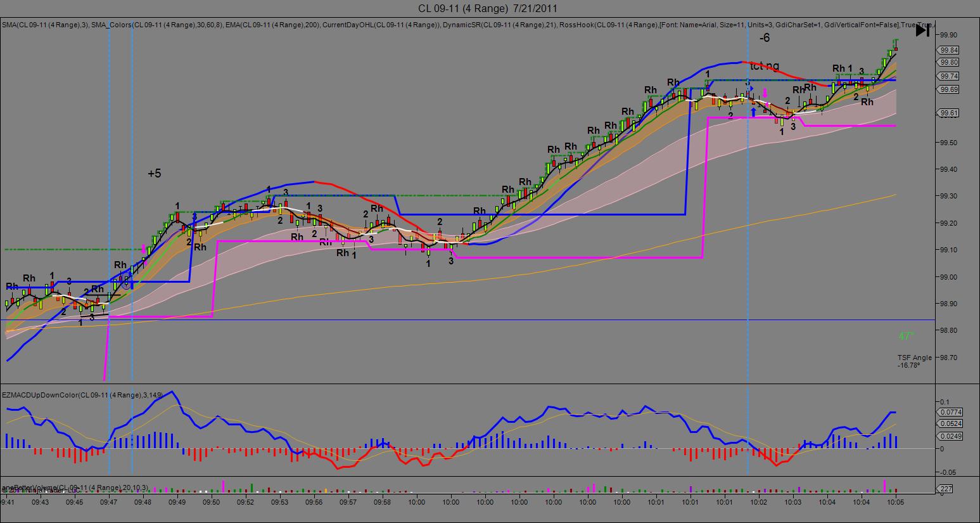Click the 09:45 time axis label
This screenshot has height=523, width=980.
[74, 502]
